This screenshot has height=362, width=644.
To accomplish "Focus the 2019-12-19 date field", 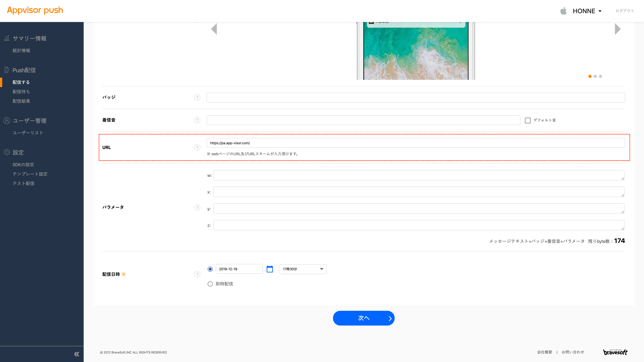I will (x=239, y=269).
